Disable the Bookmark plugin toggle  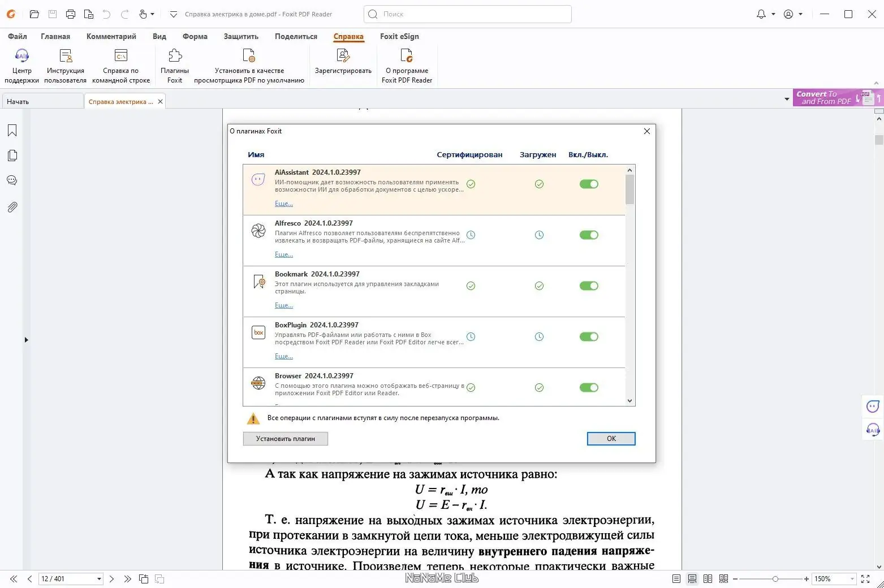tap(589, 286)
